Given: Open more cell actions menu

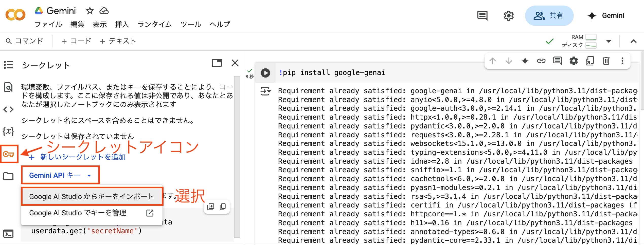Looking at the screenshot, I should [x=622, y=61].
